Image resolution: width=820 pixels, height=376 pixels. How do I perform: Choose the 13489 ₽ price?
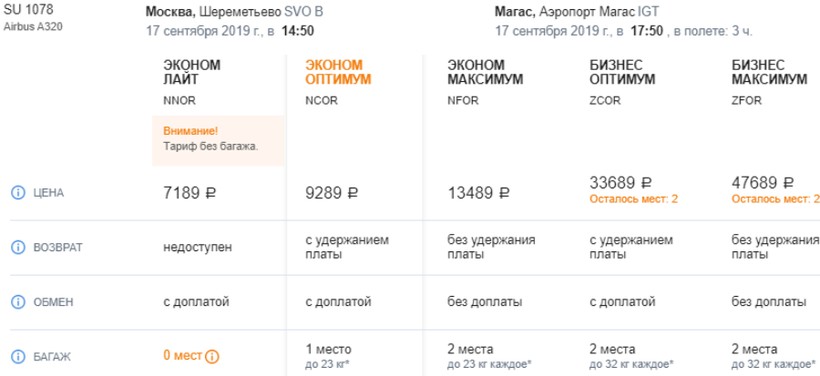479,193
